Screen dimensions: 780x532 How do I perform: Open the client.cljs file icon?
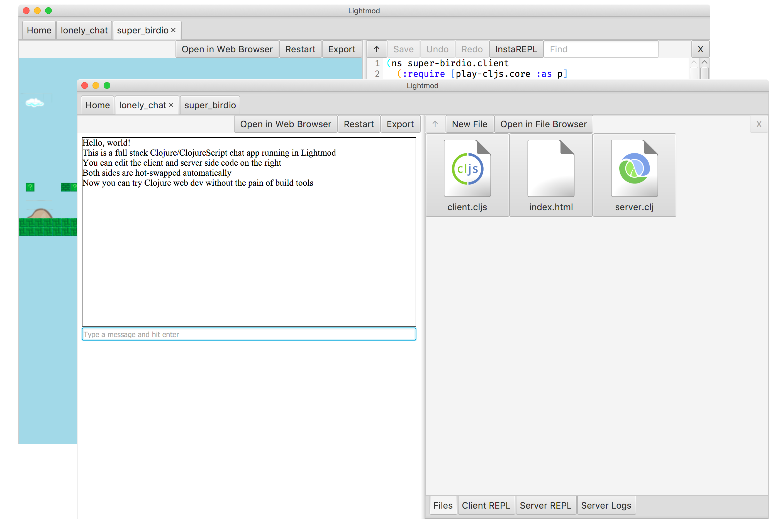467,175
